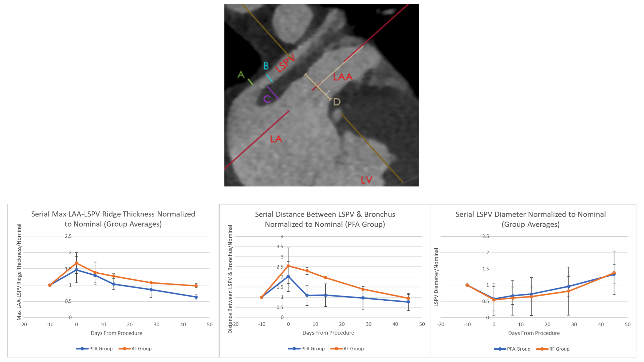644x362 pixels.
Task: Click the tan D marker label
Action: [x=337, y=102]
